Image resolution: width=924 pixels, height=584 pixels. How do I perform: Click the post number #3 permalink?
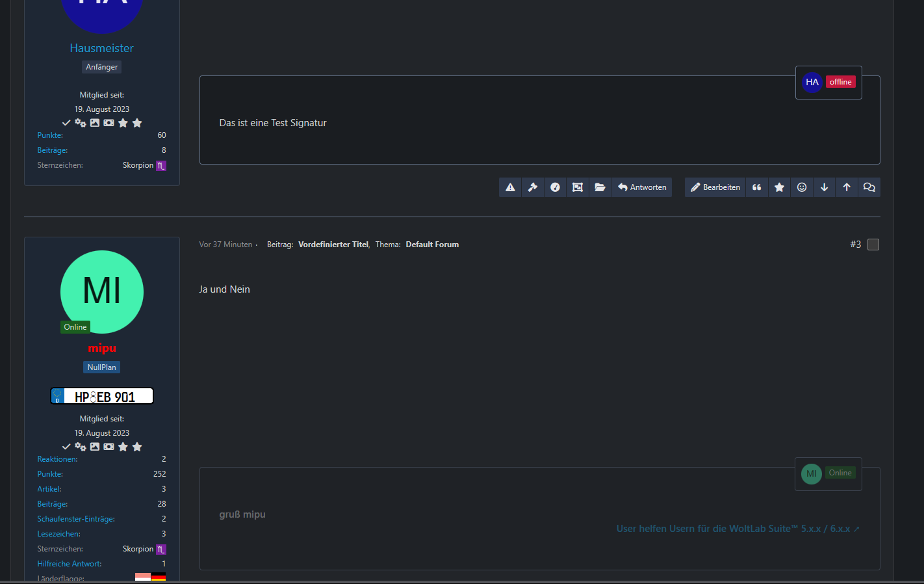point(855,245)
